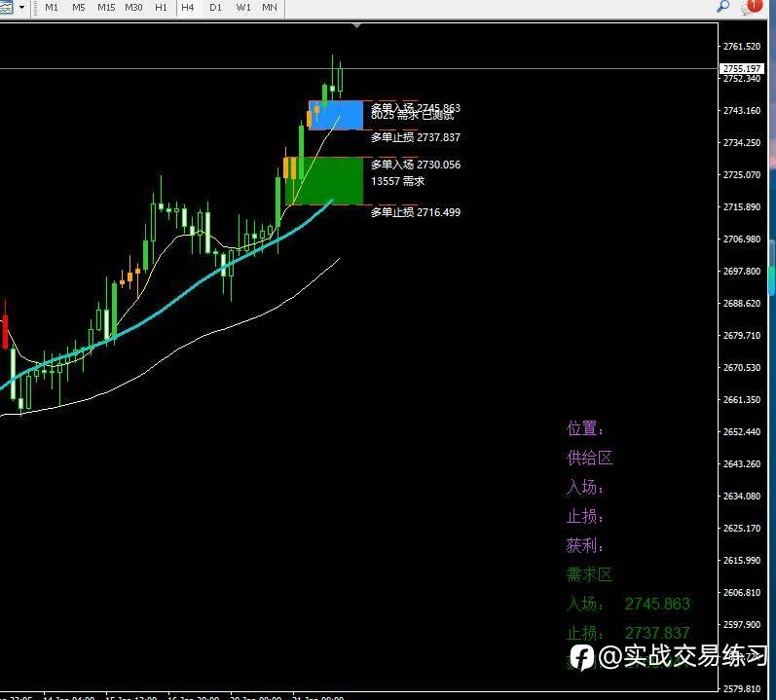Click the purple 供给区 label
The height and width of the screenshot is (700, 776).
pyautogui.click(x=589, y=458)
